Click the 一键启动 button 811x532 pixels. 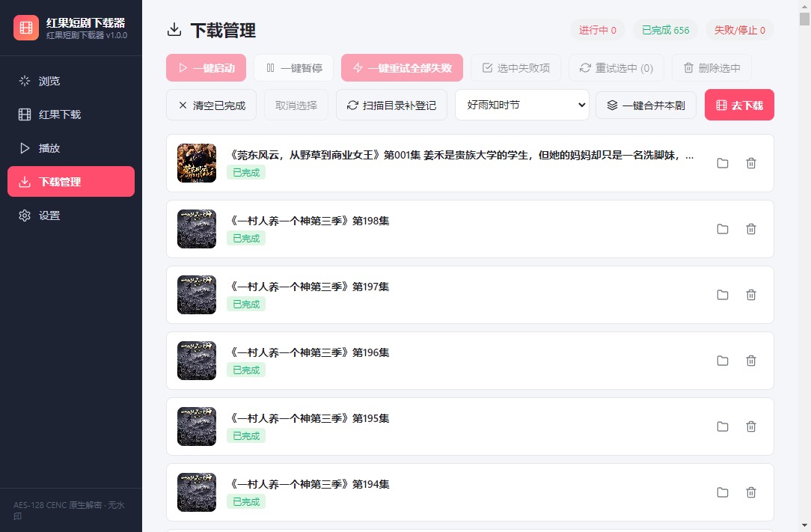click(x=206, y=68)
